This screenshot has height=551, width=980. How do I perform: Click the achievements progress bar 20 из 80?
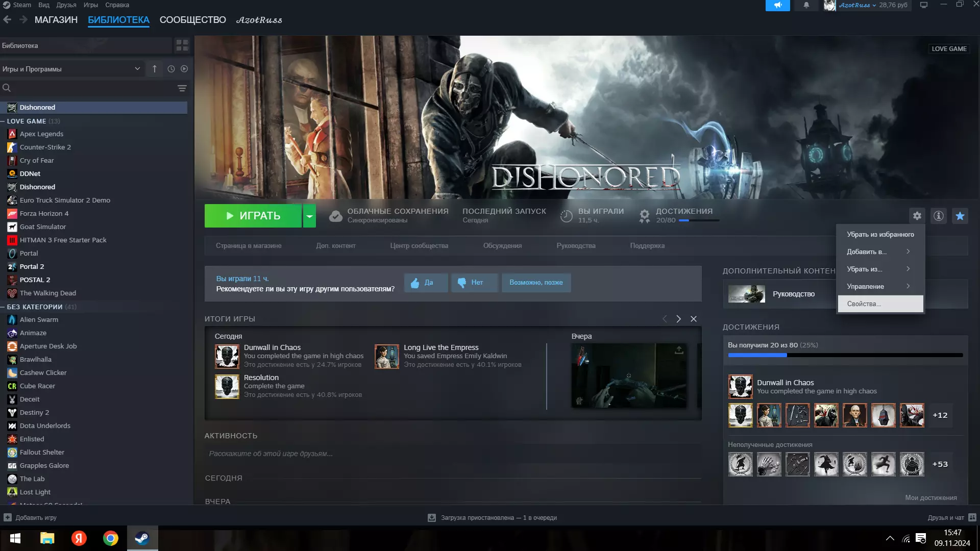tap(845, 355)
